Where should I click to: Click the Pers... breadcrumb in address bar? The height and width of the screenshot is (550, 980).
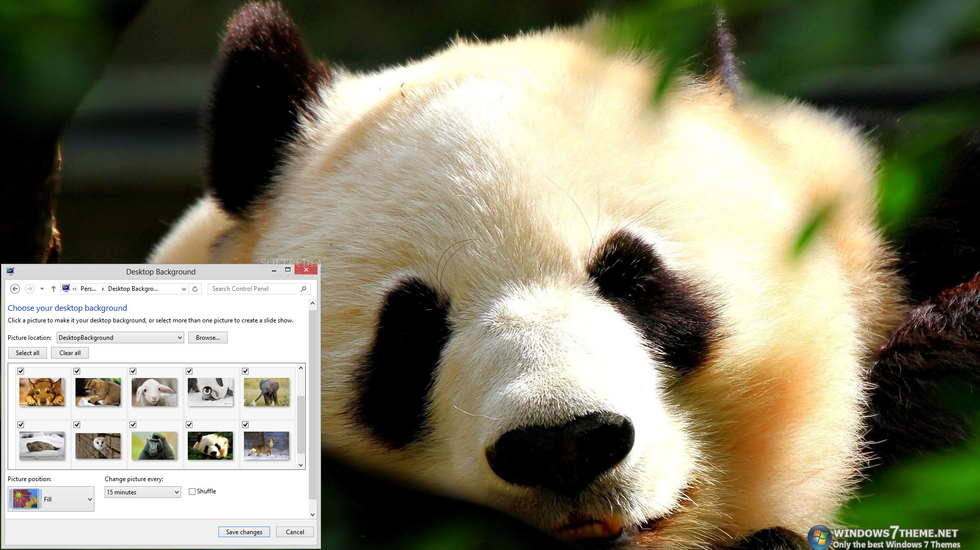point(88,289)
